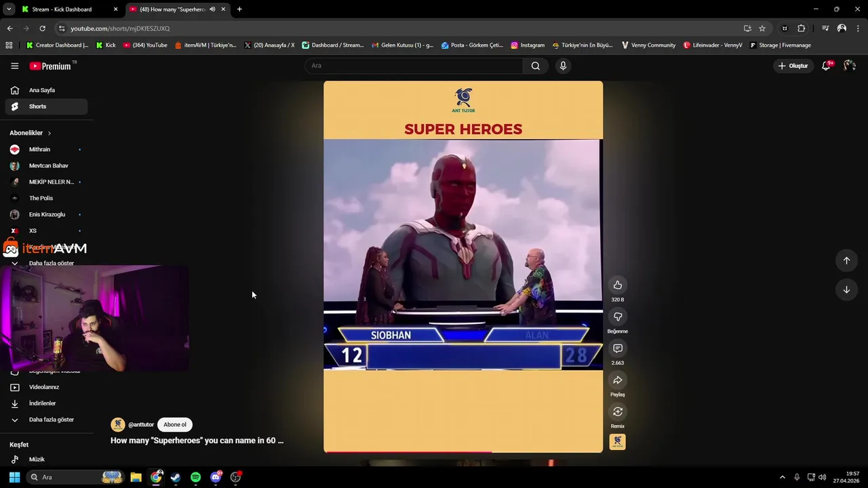Open YouTube notifications bell
The height and width of the screenshot is (488, 868).
826,66
